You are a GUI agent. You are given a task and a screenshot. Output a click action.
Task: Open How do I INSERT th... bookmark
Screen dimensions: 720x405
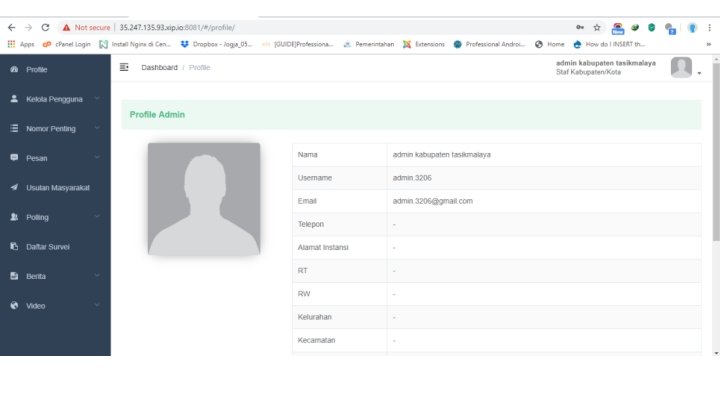pyautogui.click(x=609, y=44)
